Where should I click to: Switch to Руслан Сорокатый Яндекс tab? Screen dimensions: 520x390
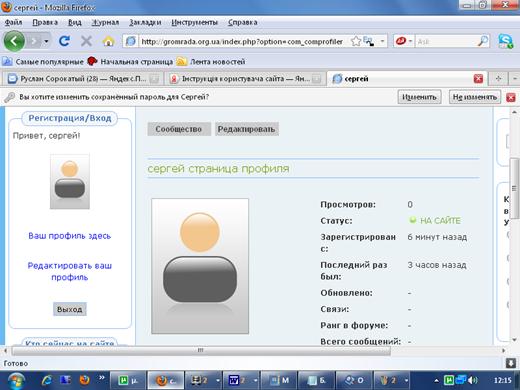[x=83, y=79]
